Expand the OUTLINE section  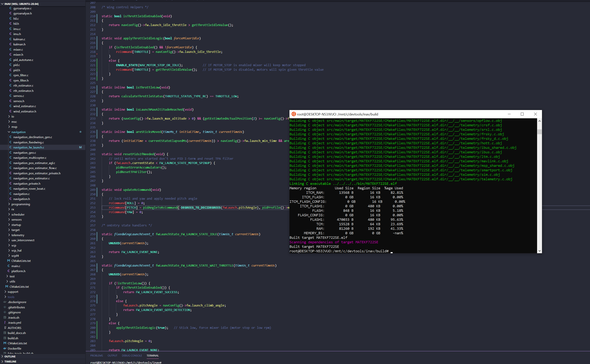(10, 356)
